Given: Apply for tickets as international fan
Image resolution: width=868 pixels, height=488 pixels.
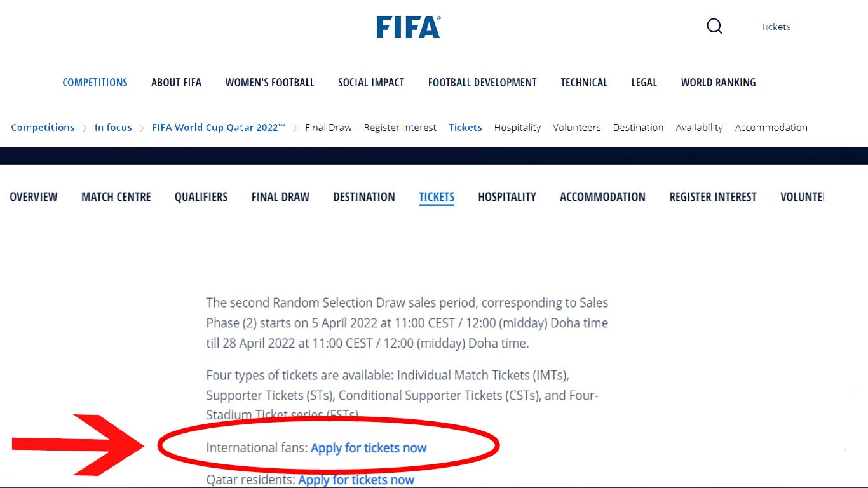Looking at the screenshot, I should [x=367, y=447].
